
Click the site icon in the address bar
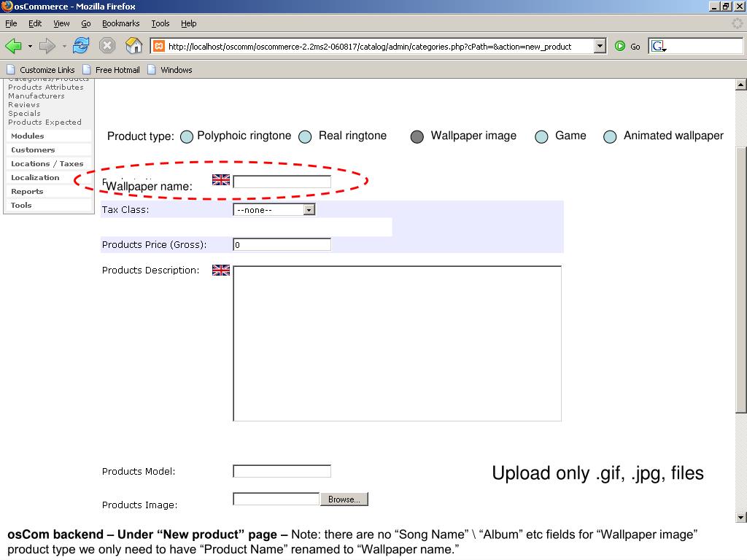click(x=158, y=46)
